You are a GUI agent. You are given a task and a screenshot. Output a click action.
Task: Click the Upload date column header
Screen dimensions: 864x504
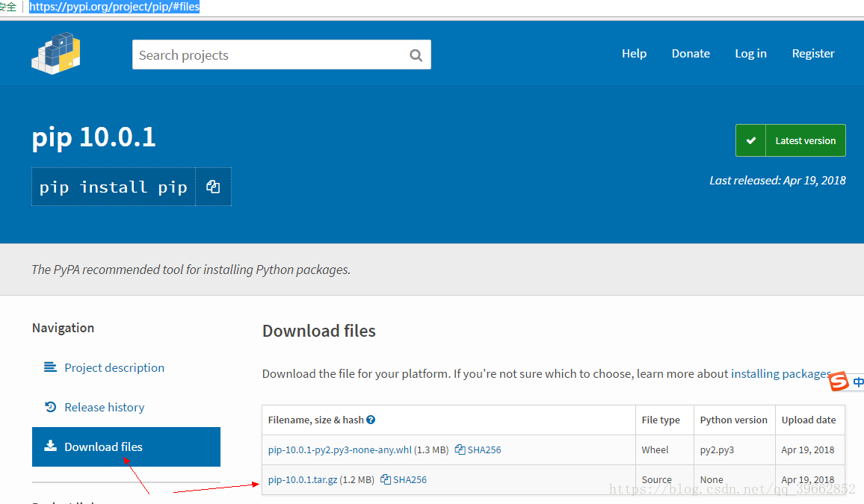pyautogui.click(x=809, y=420)
